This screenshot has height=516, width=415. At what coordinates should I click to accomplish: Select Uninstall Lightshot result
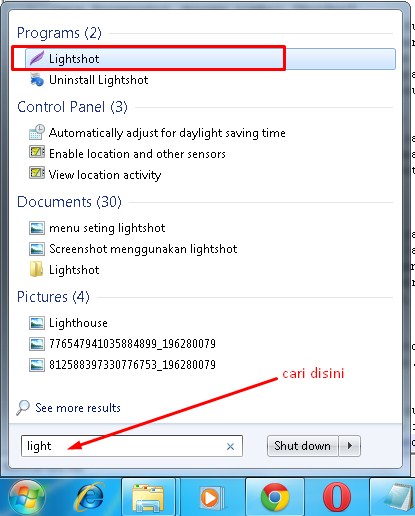(99, 80)
